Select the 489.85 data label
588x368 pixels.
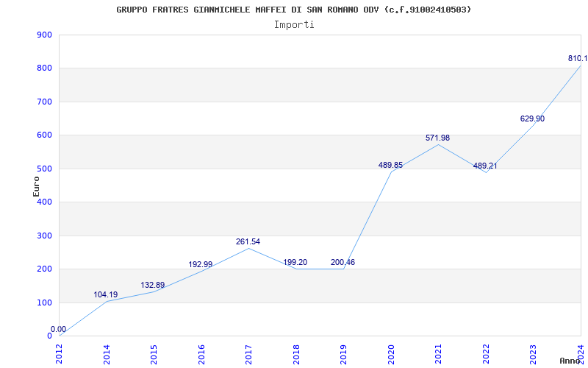pos(390,165)
